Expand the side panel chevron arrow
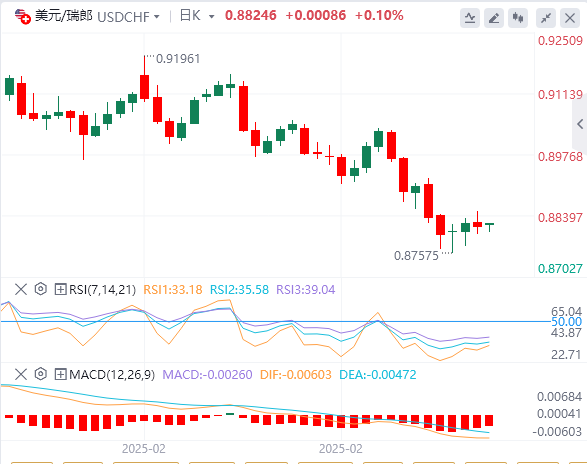This screenshot has height=464, width=587. pos(580,124)
